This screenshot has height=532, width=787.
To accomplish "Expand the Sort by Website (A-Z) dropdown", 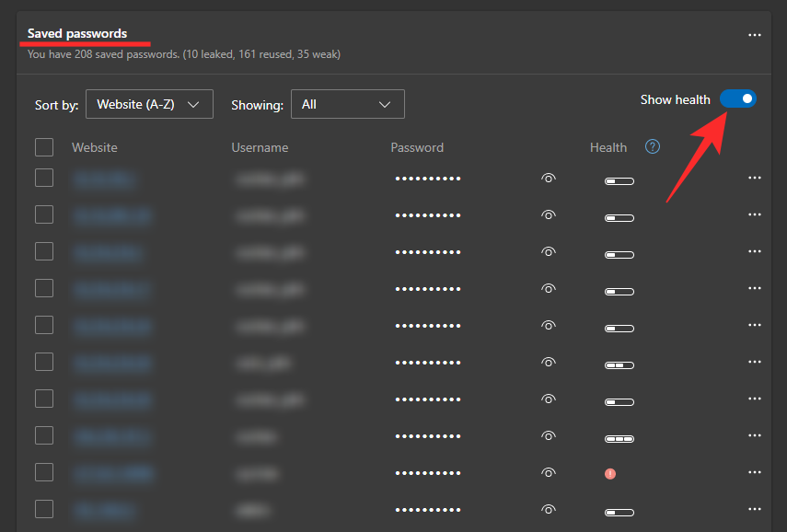I will 149,104.
